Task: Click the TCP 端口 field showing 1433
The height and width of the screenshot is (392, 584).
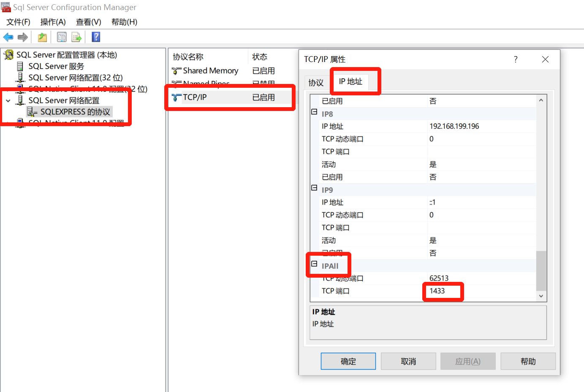Action: 442,291
